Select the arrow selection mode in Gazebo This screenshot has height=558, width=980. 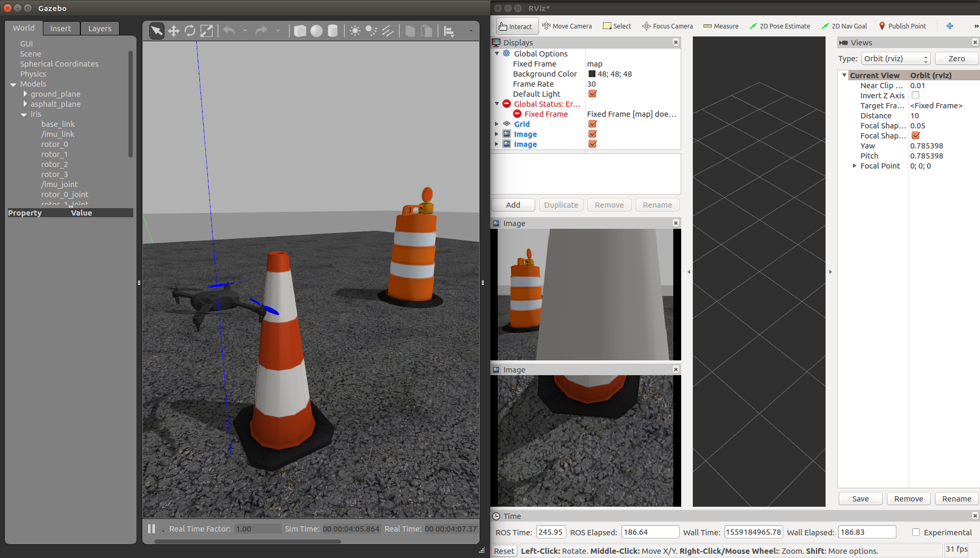(x=157, y=31)
